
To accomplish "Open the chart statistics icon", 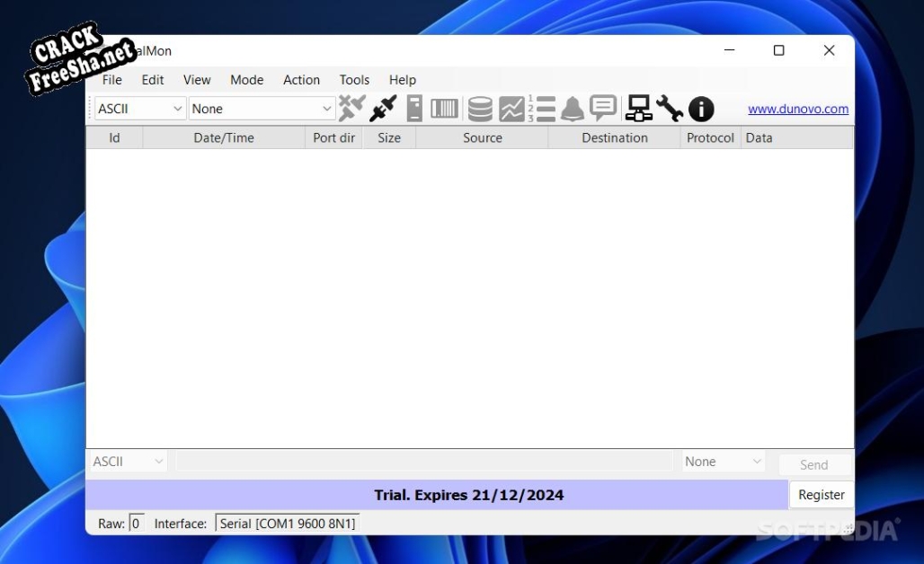I will (x=511, y=109).
